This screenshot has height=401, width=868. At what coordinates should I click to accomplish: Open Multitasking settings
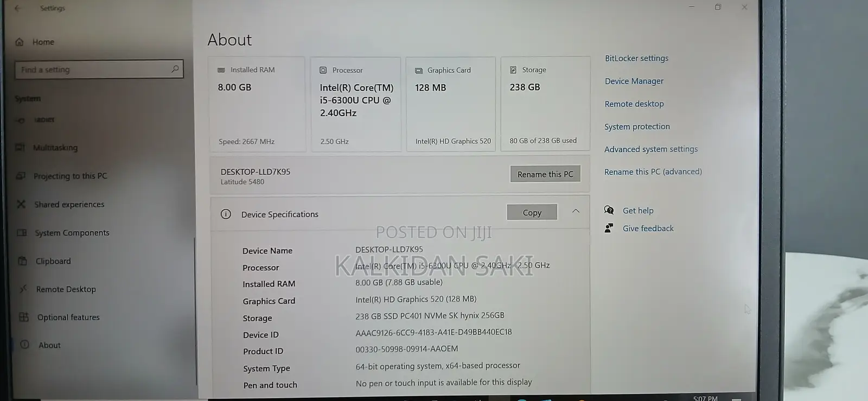[x=55, y=148]
